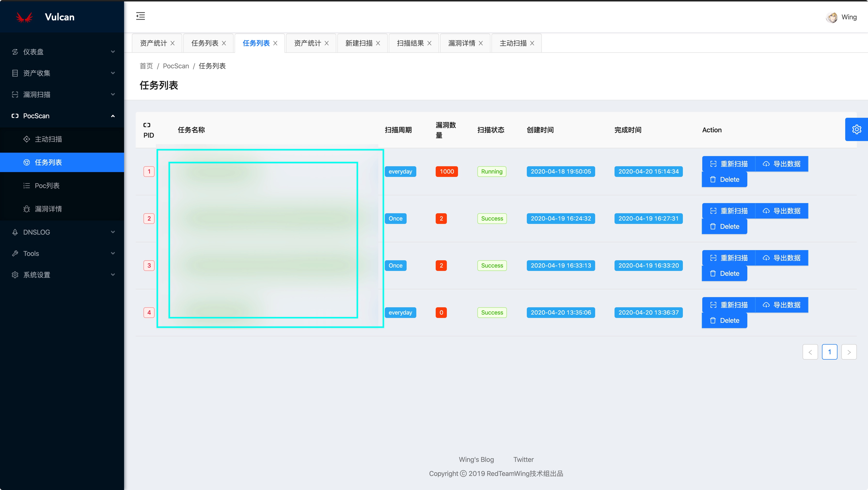868x490 pixels.
Task: Click 重新扫描 for task 1
Action: (728, 164)
